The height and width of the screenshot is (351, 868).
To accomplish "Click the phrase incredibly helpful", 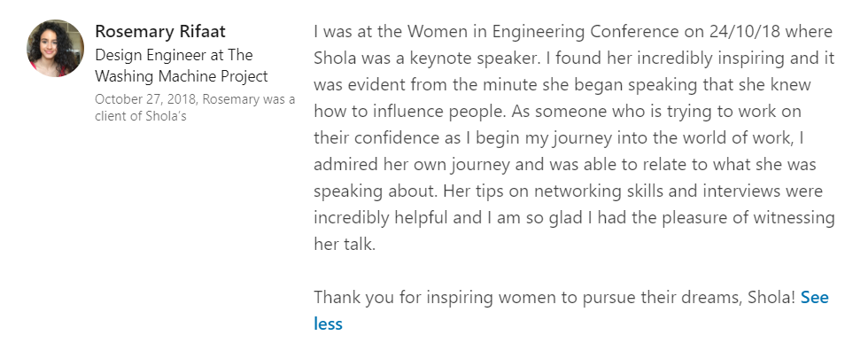I will click(x=381, y=217).
